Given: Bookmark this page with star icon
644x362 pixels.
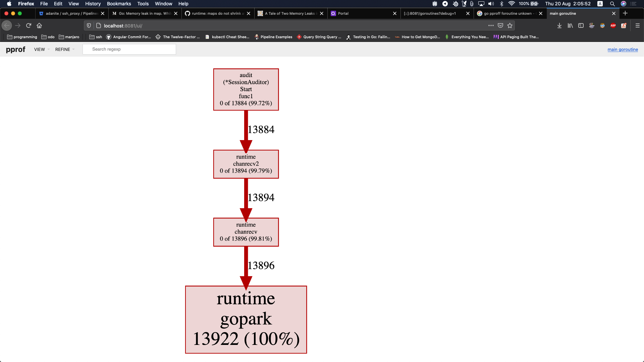Looking at the screenshot, I should [x=510, y=25].
